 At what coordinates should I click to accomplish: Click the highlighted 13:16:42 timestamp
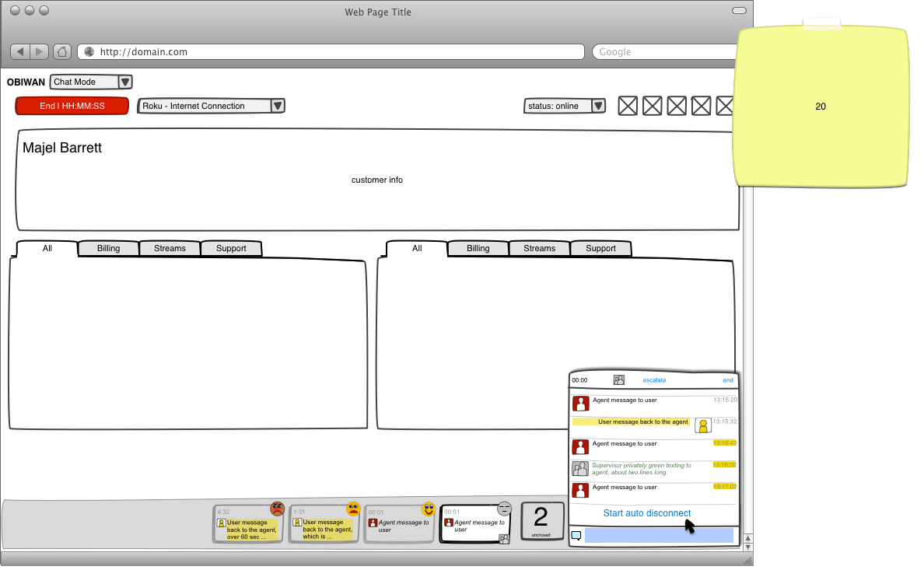tap(725, 443)
